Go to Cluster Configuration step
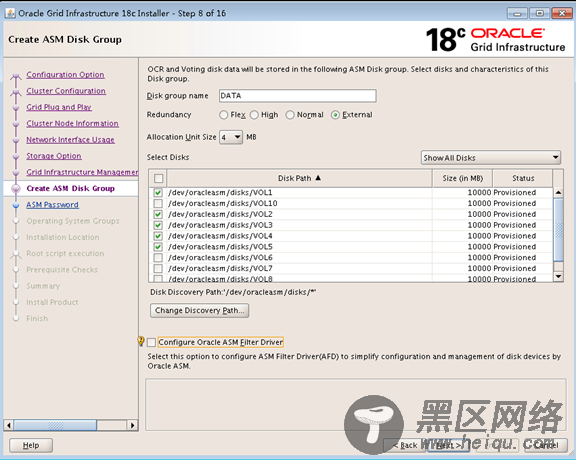 tap(66, 91)
